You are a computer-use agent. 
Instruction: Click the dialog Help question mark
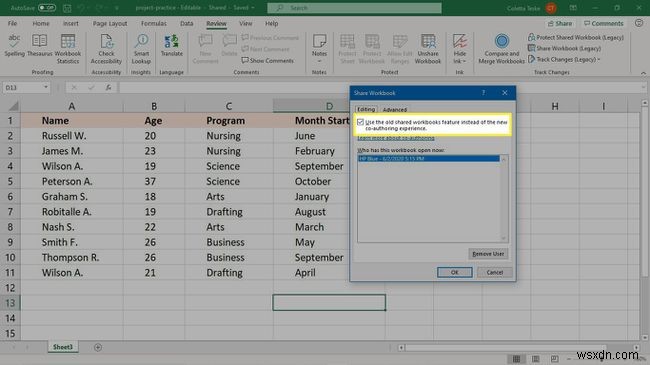point(483,93)
